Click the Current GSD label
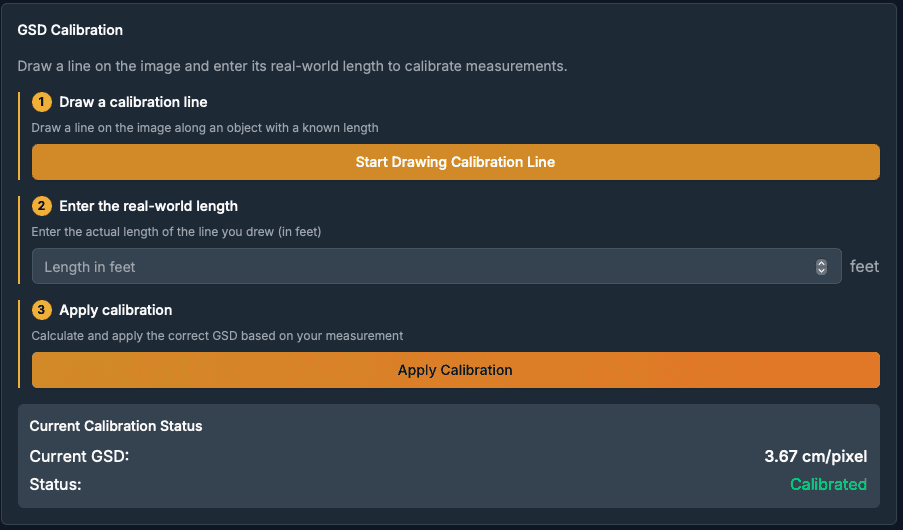The image size is (903, 530). point(79,456)
